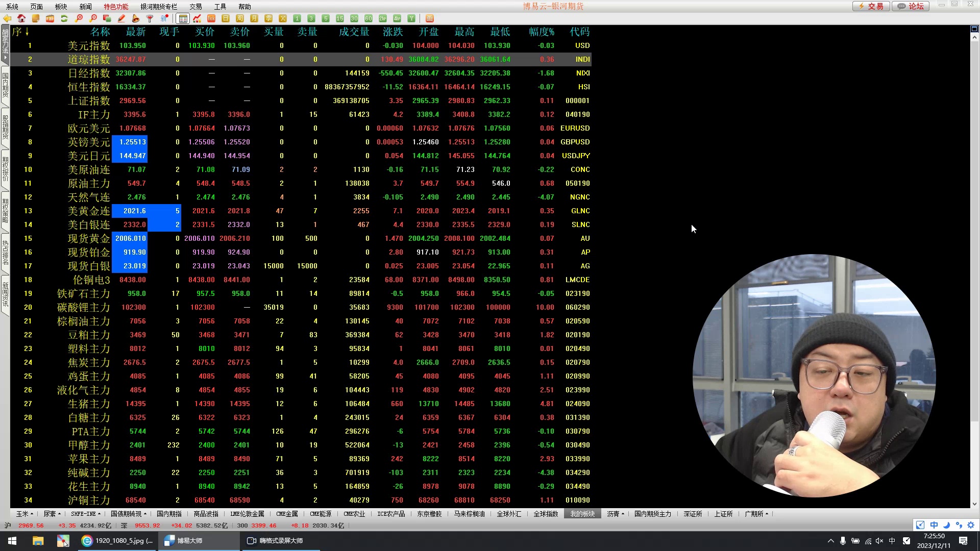
Task: Toggle the quote list table view
Action: [183, 18]
